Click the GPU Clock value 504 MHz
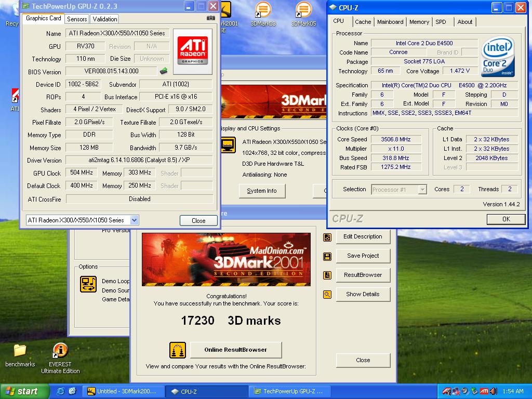This screenshot has width=532, height=399. click(x=82, y=172)
